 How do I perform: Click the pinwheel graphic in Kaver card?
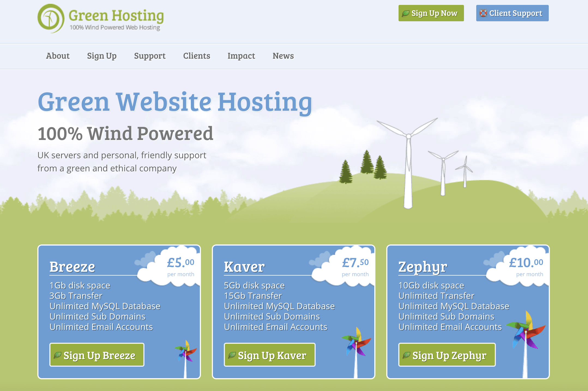pyautogui.click(x=356, y=342)
